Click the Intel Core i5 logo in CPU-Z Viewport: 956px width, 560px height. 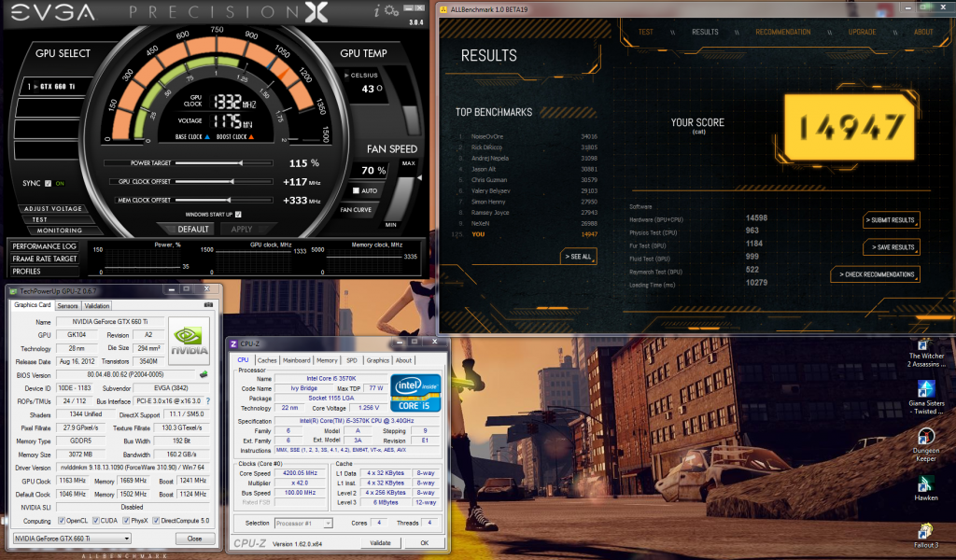pyautogui.click(x=415, y=393)
